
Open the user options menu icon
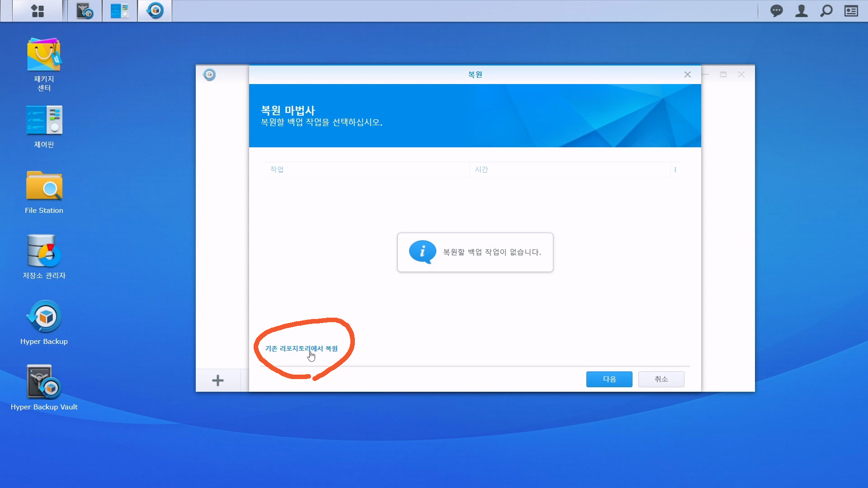[801, 11]
